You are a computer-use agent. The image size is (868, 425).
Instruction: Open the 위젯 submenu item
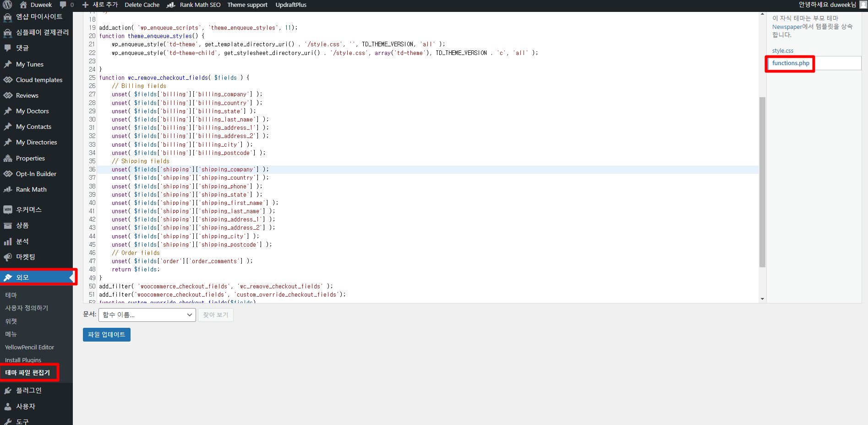click(11, 321)
